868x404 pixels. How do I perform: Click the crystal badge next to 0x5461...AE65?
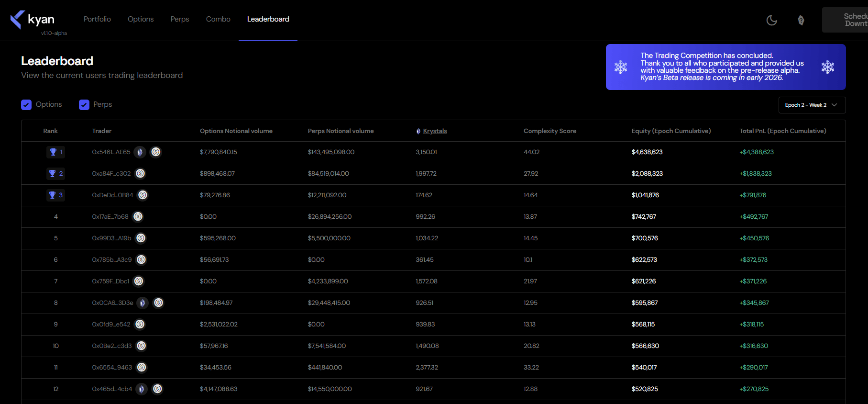140,152
